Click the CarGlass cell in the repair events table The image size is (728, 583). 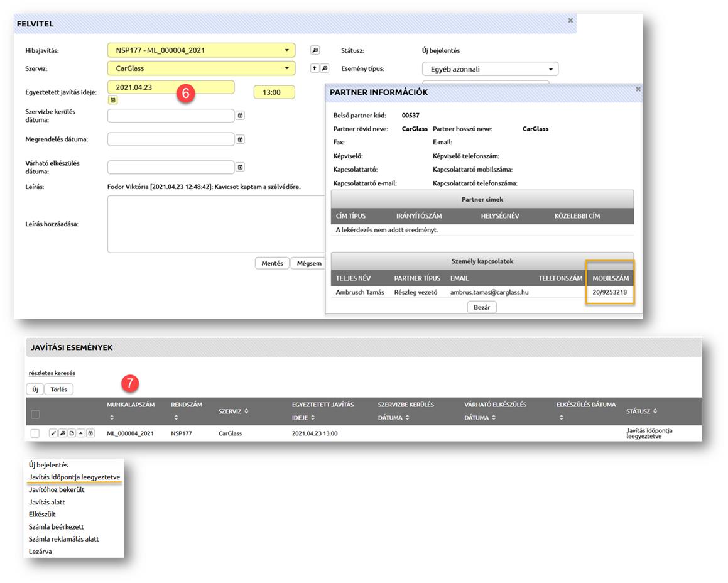tap(231, 433)
